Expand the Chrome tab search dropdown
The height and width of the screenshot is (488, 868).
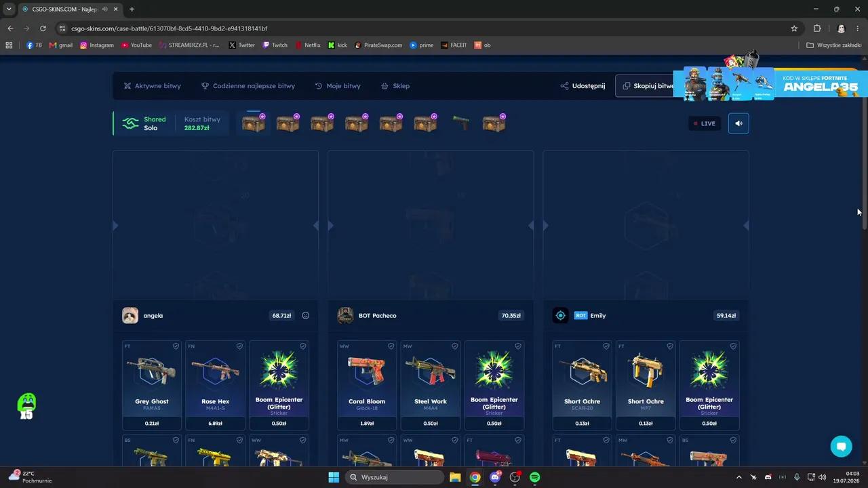(x=9, y=9)
